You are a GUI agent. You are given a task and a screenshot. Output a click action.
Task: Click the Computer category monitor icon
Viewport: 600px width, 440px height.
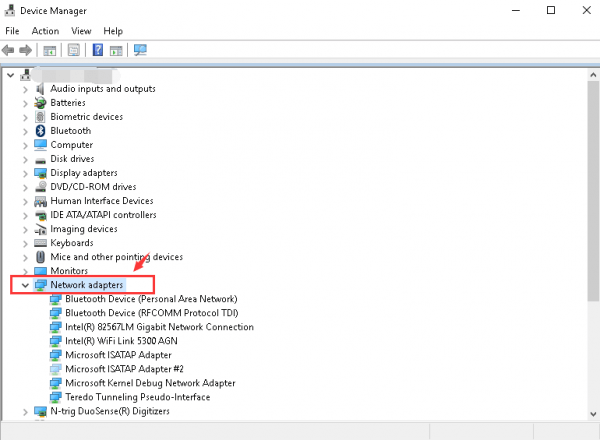[x=40, y=145]
